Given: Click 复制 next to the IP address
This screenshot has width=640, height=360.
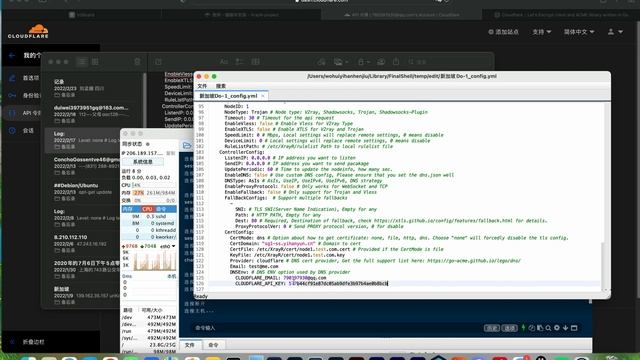Looking at the screenshot, I should pyautogui.click(x=171, y=153).
